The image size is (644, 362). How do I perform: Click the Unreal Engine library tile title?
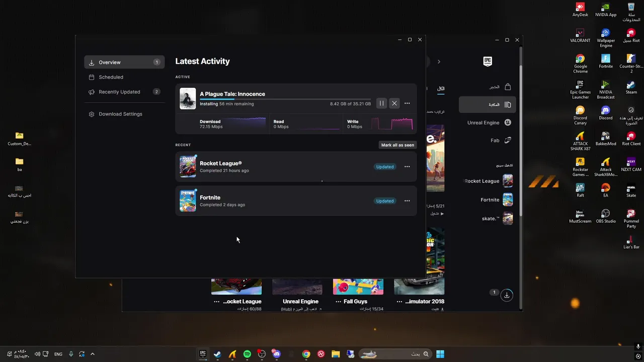[x=300, y=302]
